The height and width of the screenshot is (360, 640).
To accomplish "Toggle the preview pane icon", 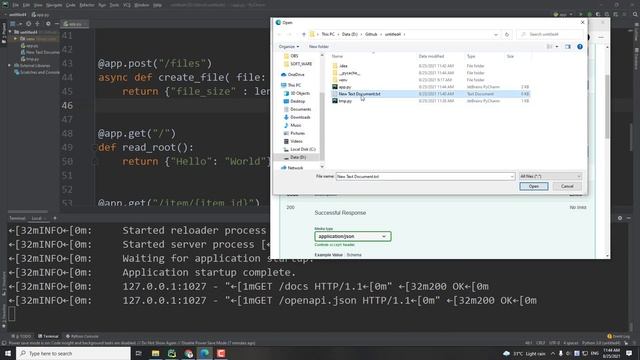I will pyautogui.click(x=568, y=47).
